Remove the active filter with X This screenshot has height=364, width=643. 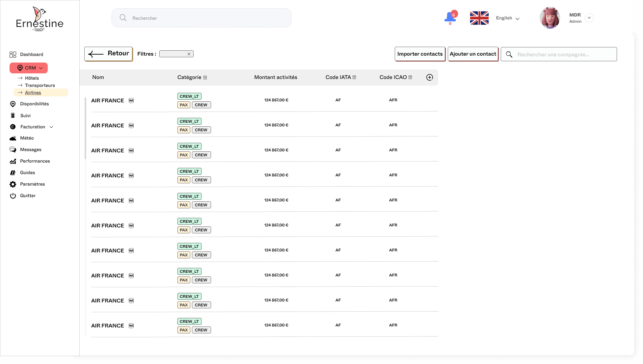[189, 54]
